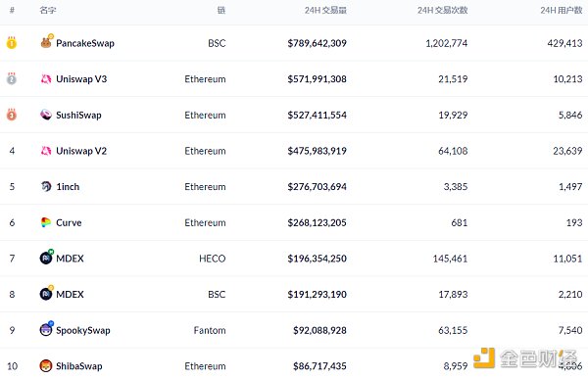
Task: Sort by 24H 交易量 column header
Action: coord(325,10)
